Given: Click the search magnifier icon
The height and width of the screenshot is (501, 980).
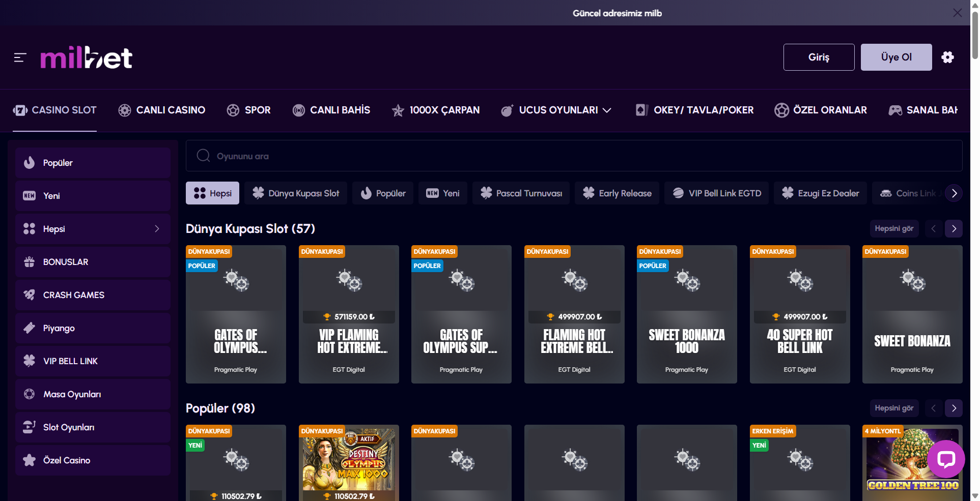Looking at the screenshot, I should (203, 156).
